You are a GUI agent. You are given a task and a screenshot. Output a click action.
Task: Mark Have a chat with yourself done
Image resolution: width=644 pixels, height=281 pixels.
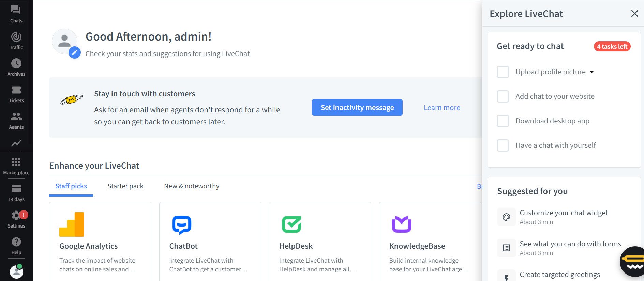click(x=503, y=145)
